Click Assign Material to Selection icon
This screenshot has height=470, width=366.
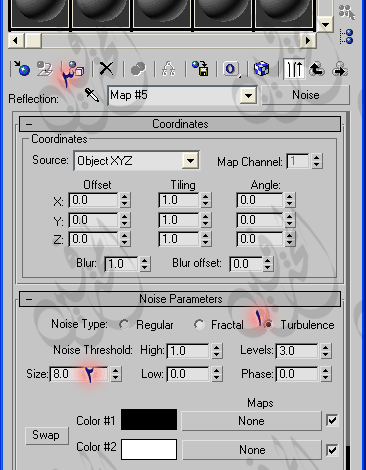point(74,69)
